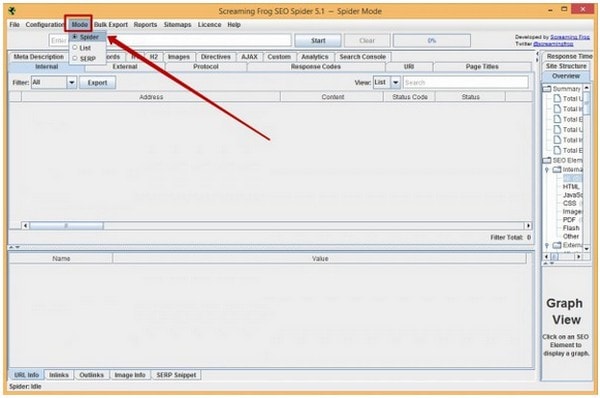Switch to the URI tab
Viewport: 600px width, 398px height.
pos(409,67)
